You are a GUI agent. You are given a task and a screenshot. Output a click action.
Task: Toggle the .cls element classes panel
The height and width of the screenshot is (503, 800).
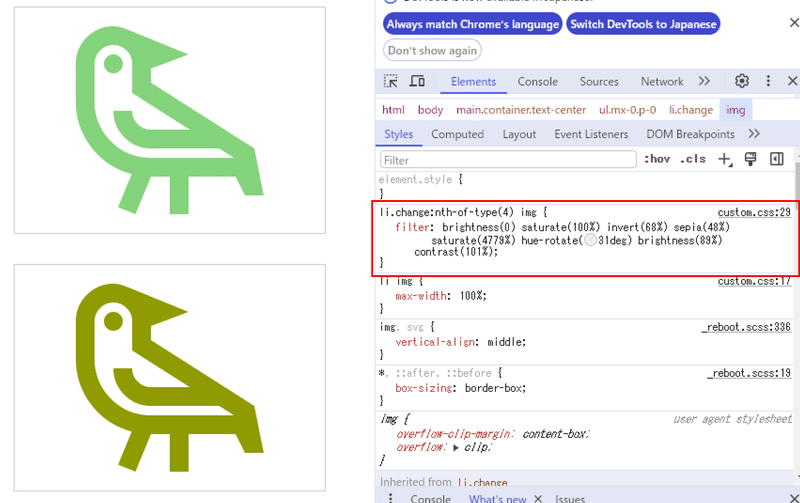[693, 159]
